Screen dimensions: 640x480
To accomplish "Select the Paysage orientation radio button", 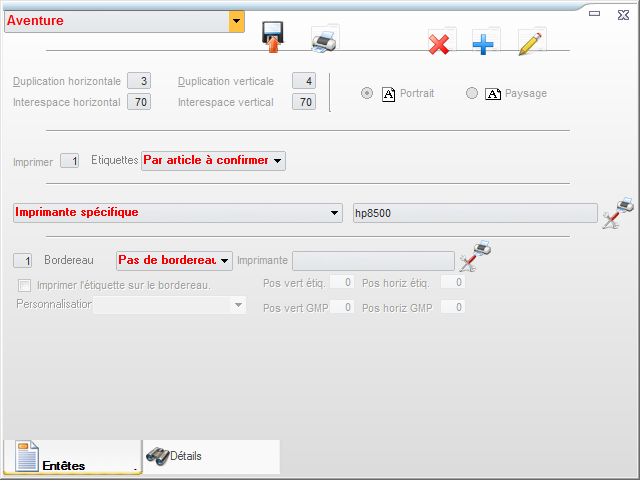I will click(472, 93).
